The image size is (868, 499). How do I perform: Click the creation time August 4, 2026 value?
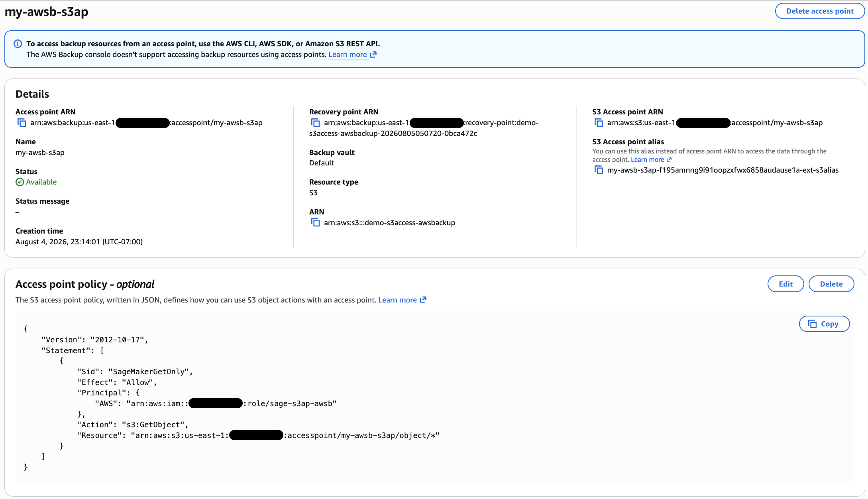(x=79, y=242)
